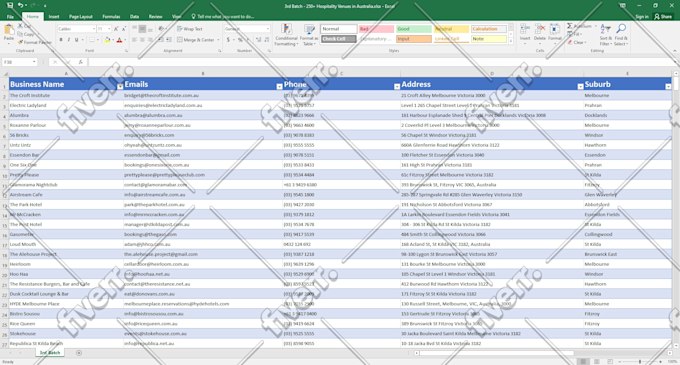Image resolution: width=680 pixels, height=365 pixels.
Task: Click the insert function fx icon
Action: point(80,62)
